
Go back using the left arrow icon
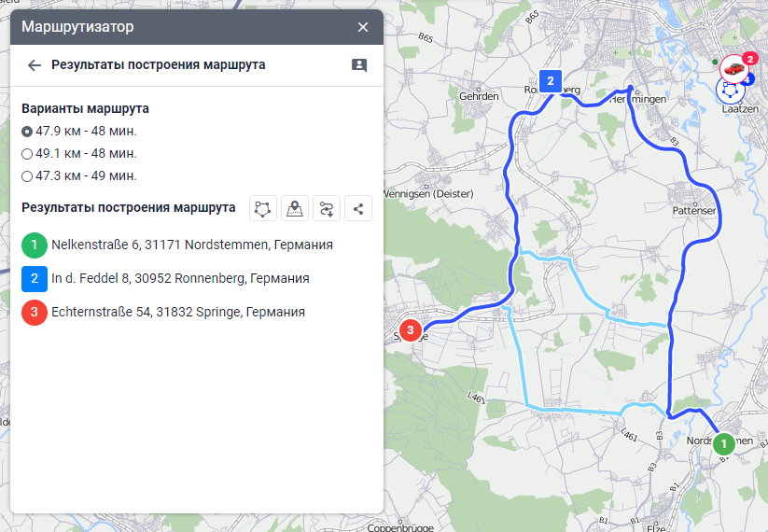coord(35,65)
